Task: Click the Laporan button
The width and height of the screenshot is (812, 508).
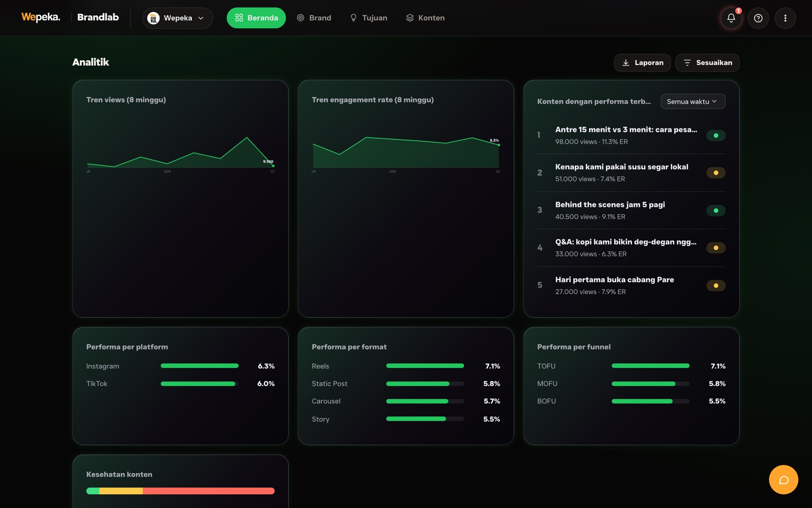Action: [642, 62]
